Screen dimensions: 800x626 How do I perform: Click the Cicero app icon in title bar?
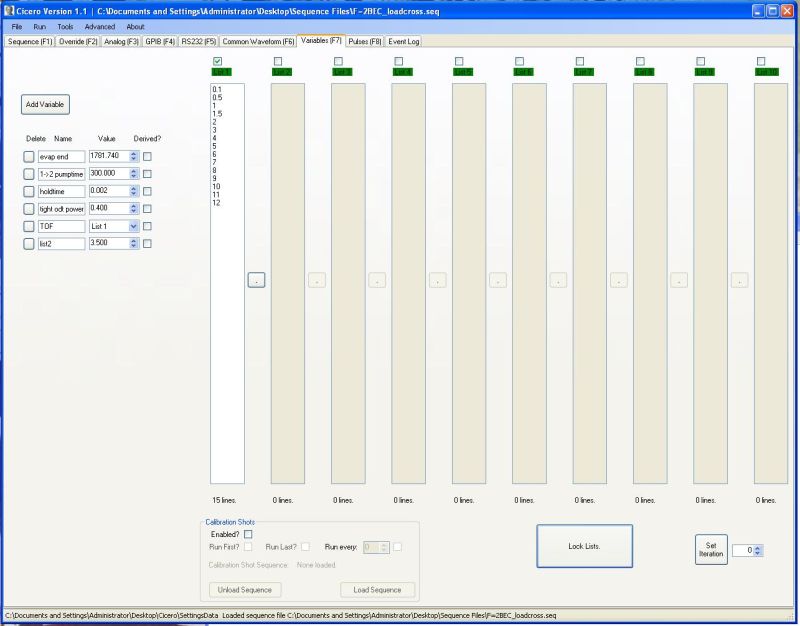[x=9, y=11]
